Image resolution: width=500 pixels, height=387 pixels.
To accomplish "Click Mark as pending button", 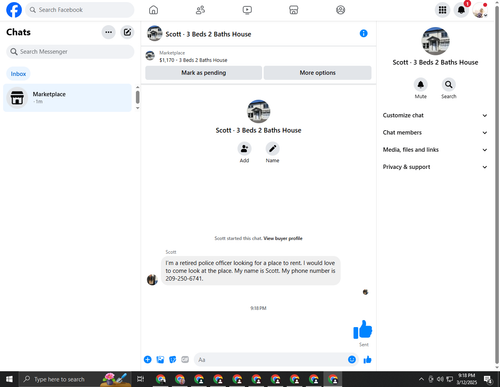I will tap(203, 73).
